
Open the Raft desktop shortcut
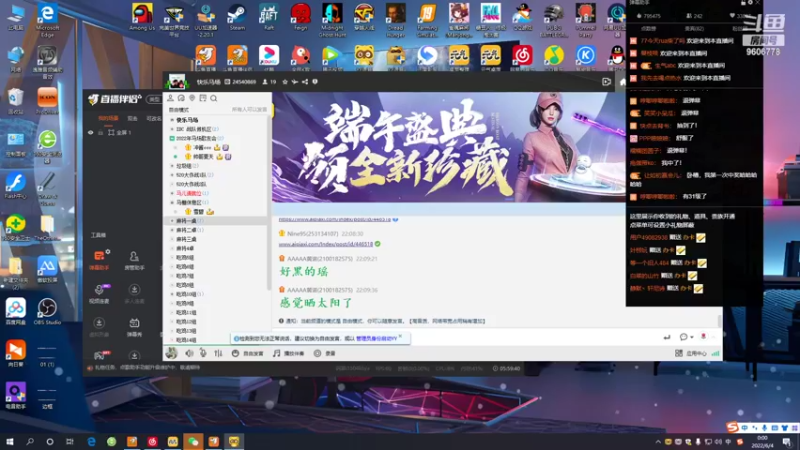tap(268, 17)
